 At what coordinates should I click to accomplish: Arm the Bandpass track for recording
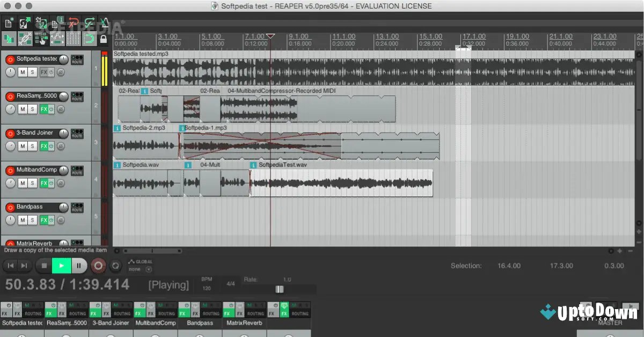point(9,207)
